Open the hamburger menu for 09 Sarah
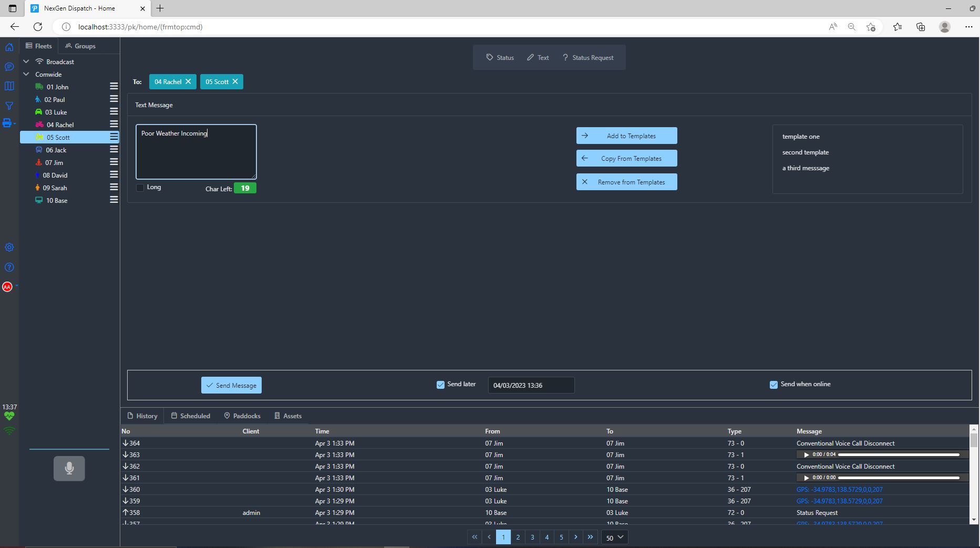980x548 pixels. pyautogui.click(x=114, y=187)
